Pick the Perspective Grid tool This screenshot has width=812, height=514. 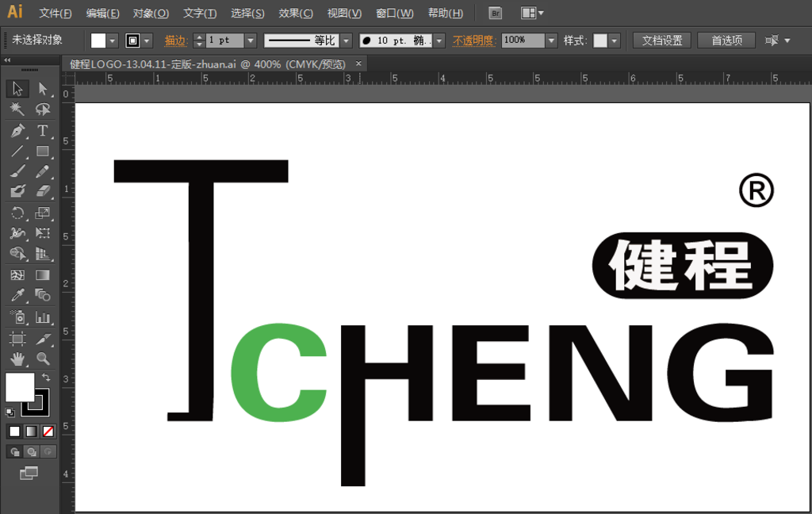[x=43, y=253]
